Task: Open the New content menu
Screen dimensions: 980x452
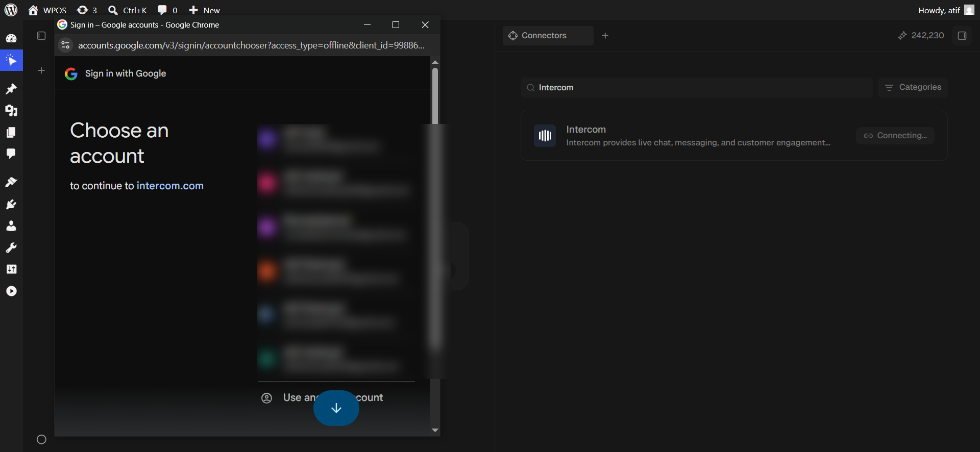Action: tap(204, 10)
